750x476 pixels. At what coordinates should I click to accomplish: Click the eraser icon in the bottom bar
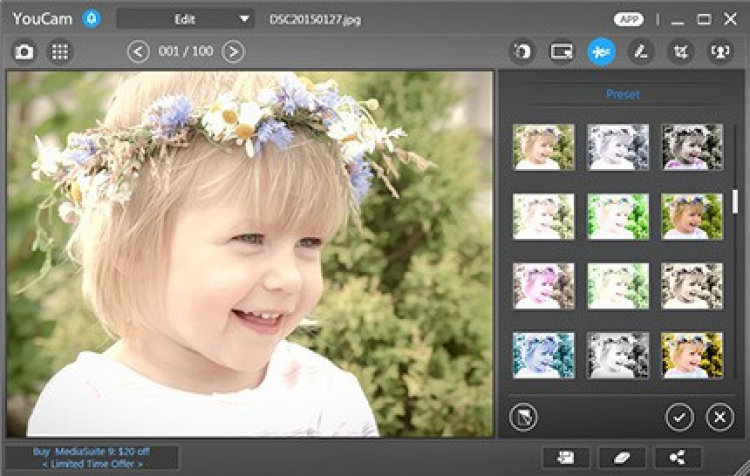(621, 458)
